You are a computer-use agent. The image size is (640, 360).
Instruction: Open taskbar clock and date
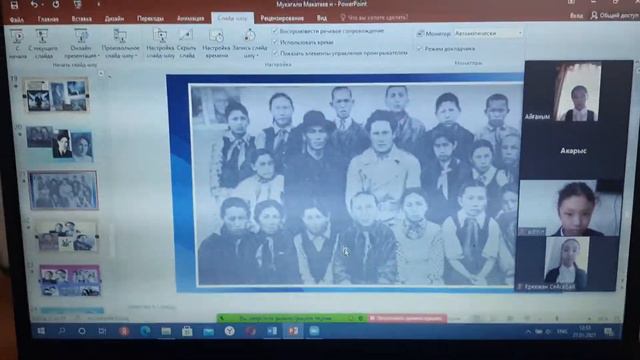pyautogui.click(x=585, y=331)
